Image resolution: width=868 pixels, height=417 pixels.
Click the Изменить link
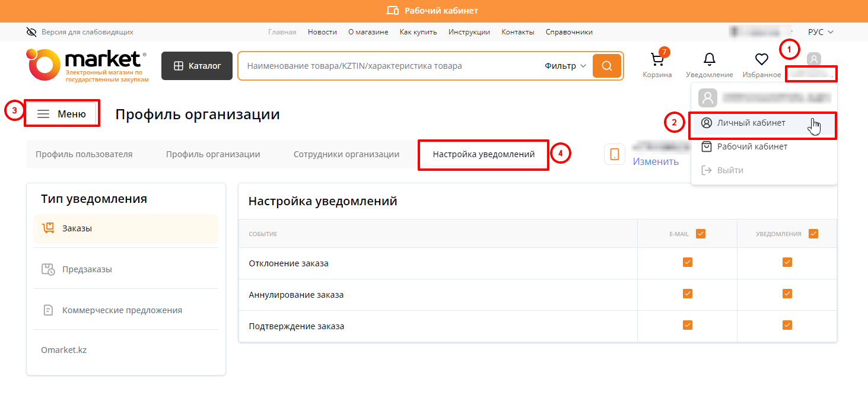click(655, 161)
